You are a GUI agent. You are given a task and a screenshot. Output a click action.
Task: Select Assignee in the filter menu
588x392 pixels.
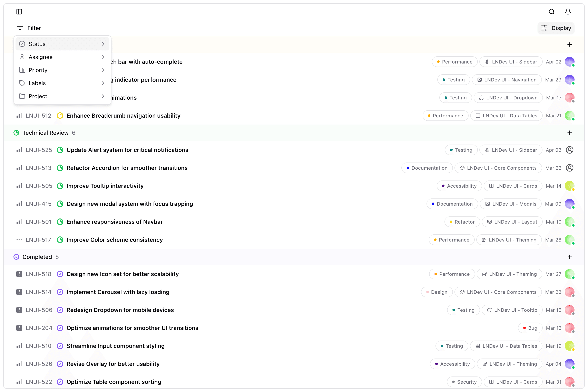tap(62, 57)
